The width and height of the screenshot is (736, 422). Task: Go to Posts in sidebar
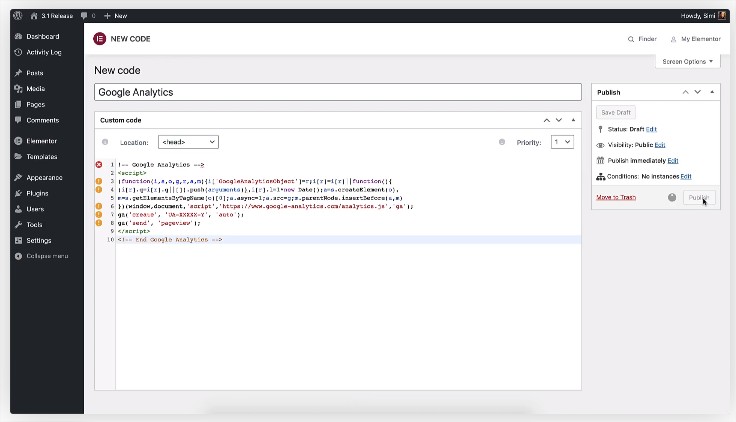point(35,73)
